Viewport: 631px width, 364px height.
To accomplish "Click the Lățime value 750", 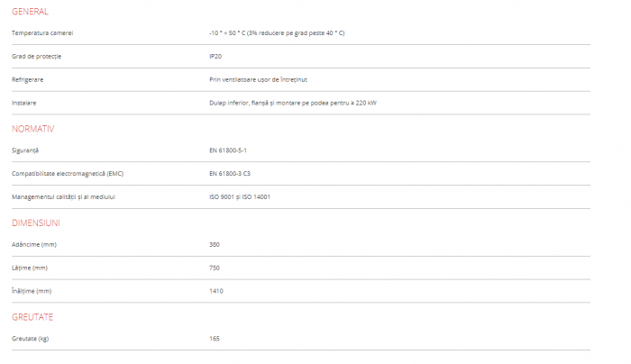I will [215, 268].
